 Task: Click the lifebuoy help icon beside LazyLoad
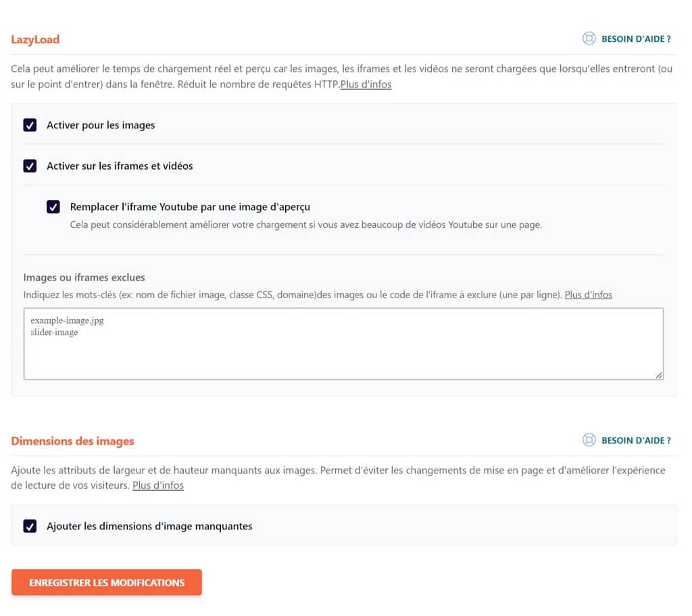pyautogui.click(x=589, y=39)
